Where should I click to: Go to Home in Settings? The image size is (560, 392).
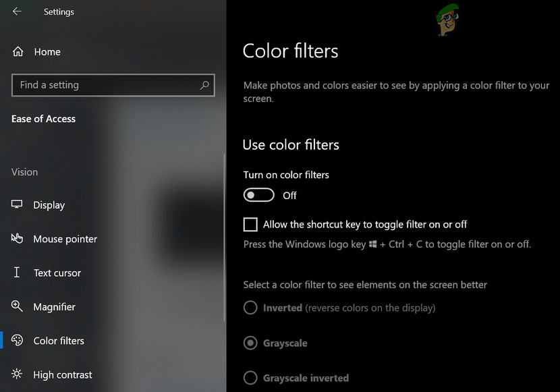47,52
